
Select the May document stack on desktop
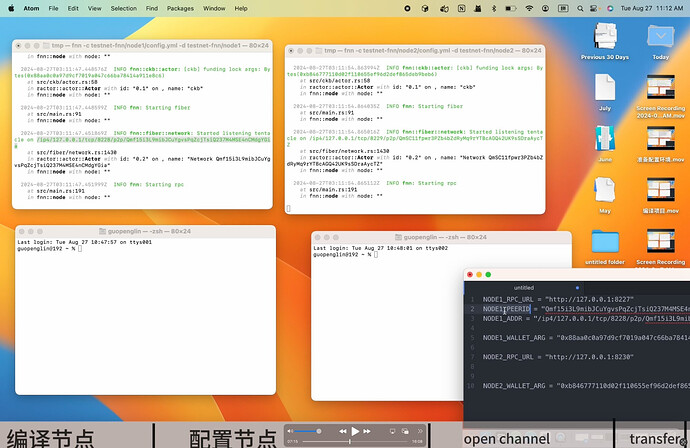point(605,190)
